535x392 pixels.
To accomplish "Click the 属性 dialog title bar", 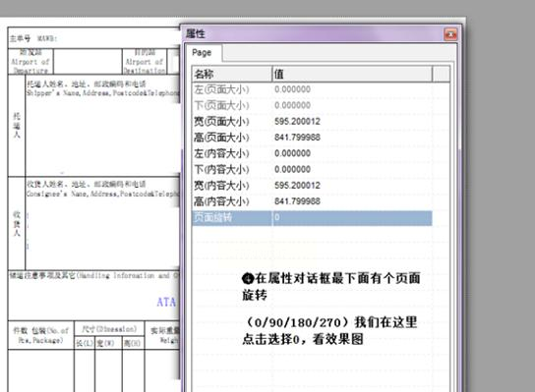I will pyautogui.click(x=314, y=34).
